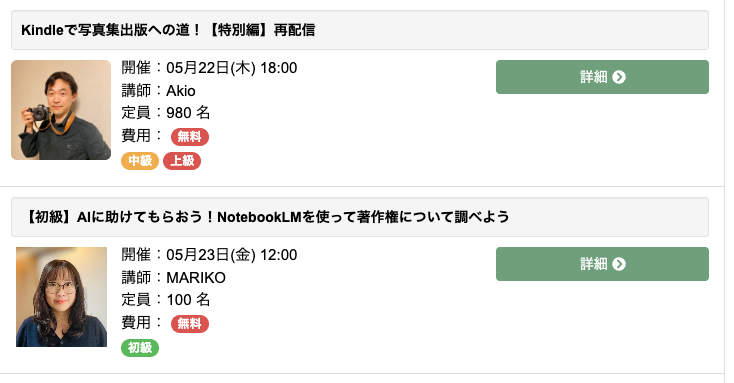
Task: Click the arrow icon in Akio's 詳細 button
Action: click(619, 77)
